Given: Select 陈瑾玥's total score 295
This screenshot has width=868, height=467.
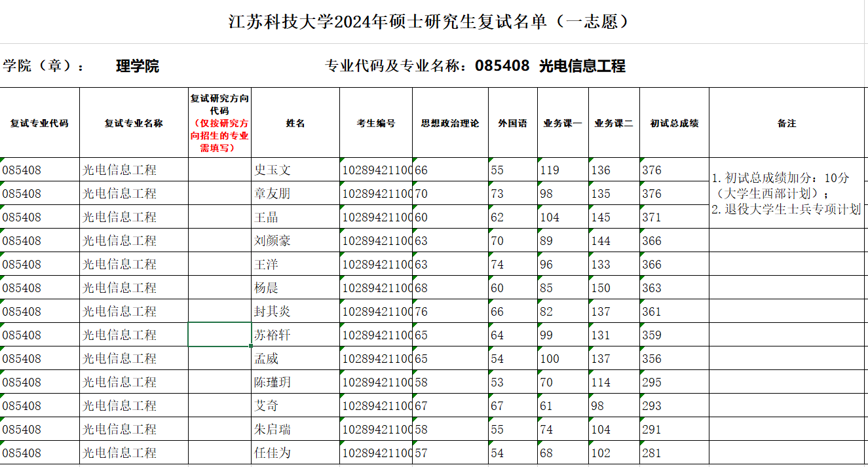Looking at the screenshot, I should pos(674,383).
